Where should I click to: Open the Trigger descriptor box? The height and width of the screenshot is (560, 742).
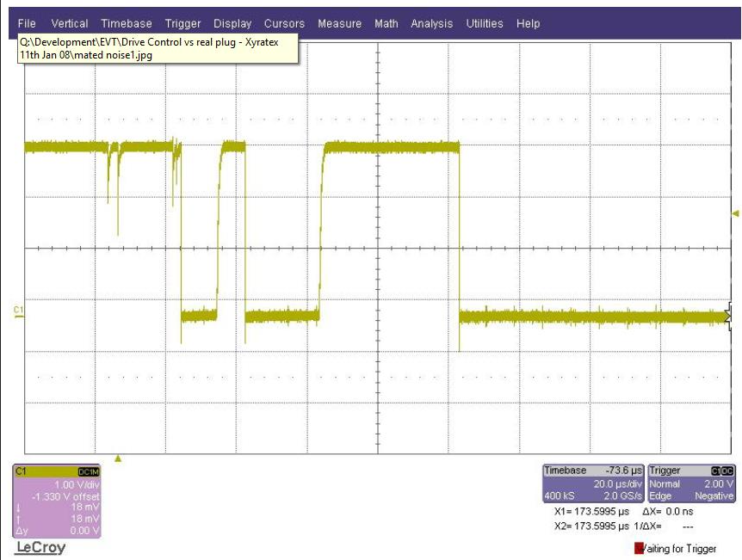click(x=691, y=483)
